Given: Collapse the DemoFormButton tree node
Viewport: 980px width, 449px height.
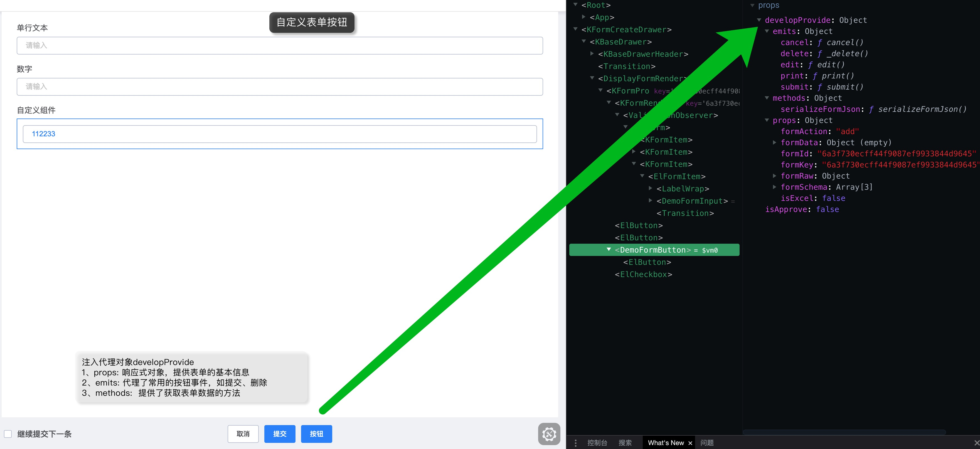Looking at the screenshot, I should click(609, 250).
